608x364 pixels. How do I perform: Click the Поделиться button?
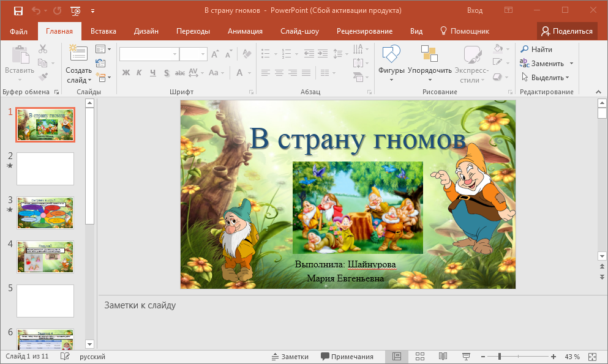tap(567, 31)
